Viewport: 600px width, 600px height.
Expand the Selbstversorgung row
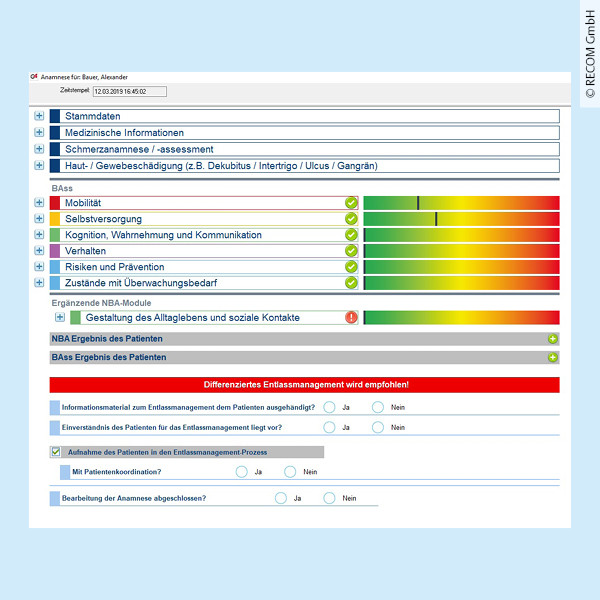pos(39,218)
